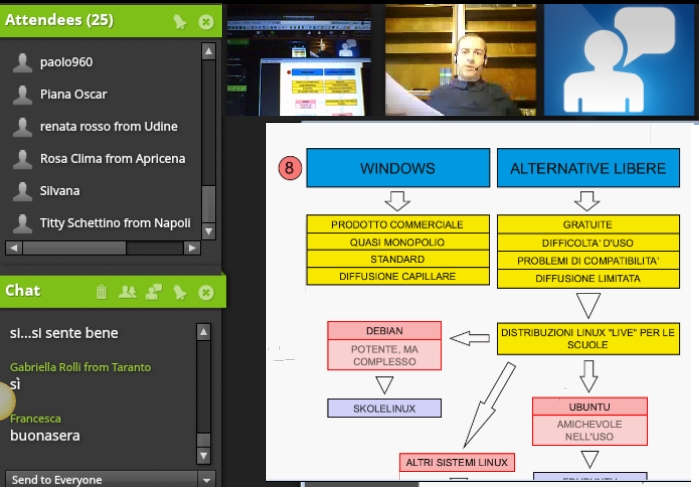Image resolution: width=699 pixels, height=487 pixels.
Task: Click the chat message 'buonasera'
Action: (x=45, y=435)
